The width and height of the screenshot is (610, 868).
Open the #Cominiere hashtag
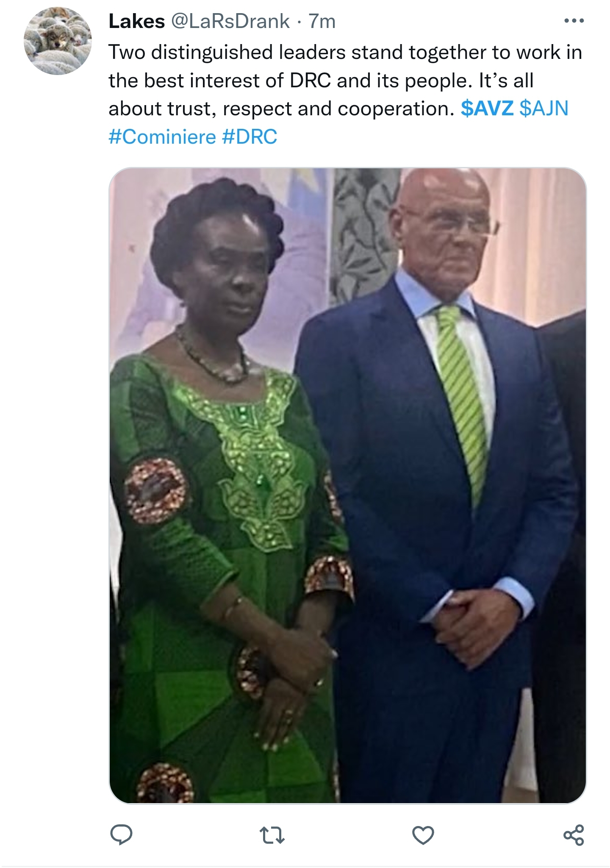(162, 137)
